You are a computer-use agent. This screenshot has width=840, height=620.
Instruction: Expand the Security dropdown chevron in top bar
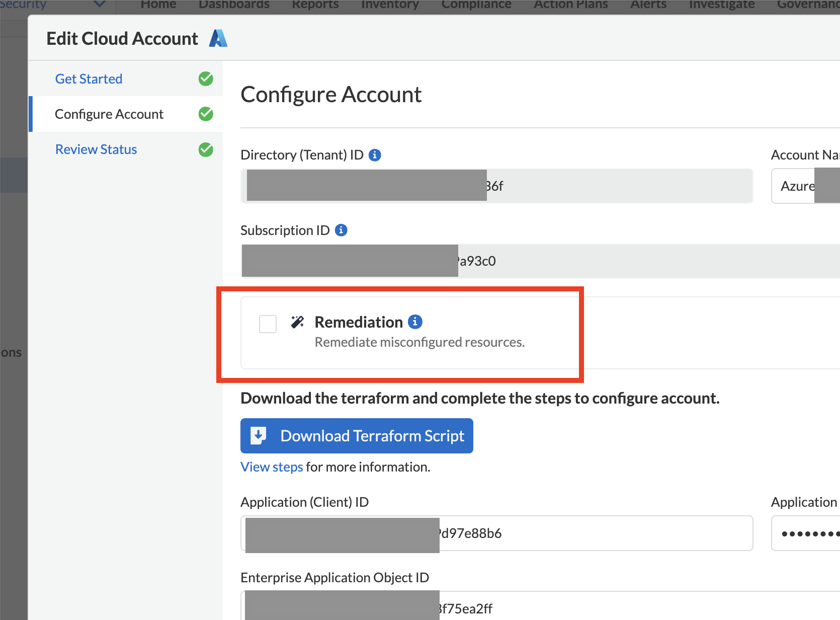coord(100,5)
